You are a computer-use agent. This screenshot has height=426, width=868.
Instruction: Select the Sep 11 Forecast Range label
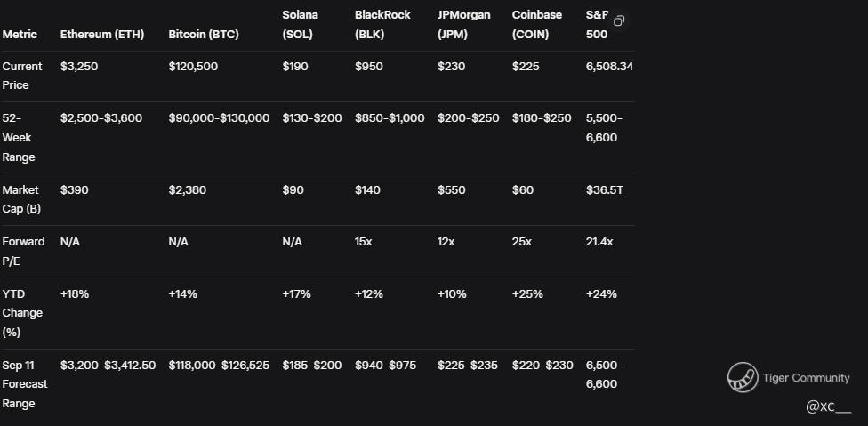25,384
